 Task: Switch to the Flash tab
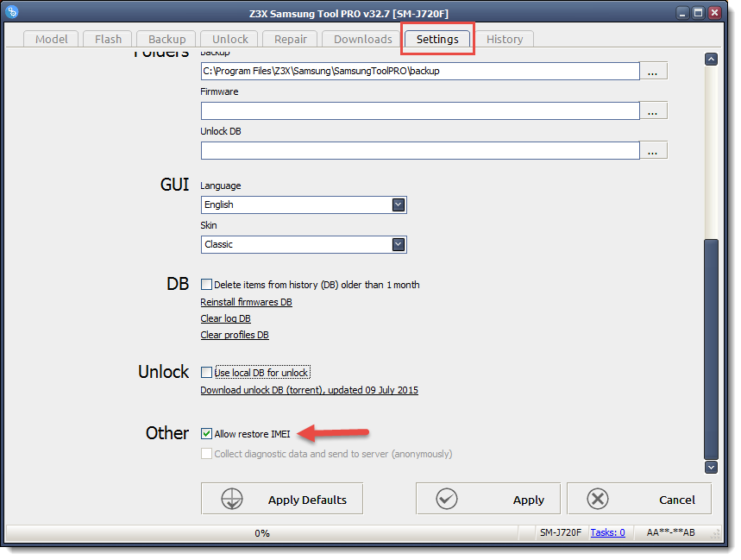coord(108,39)
